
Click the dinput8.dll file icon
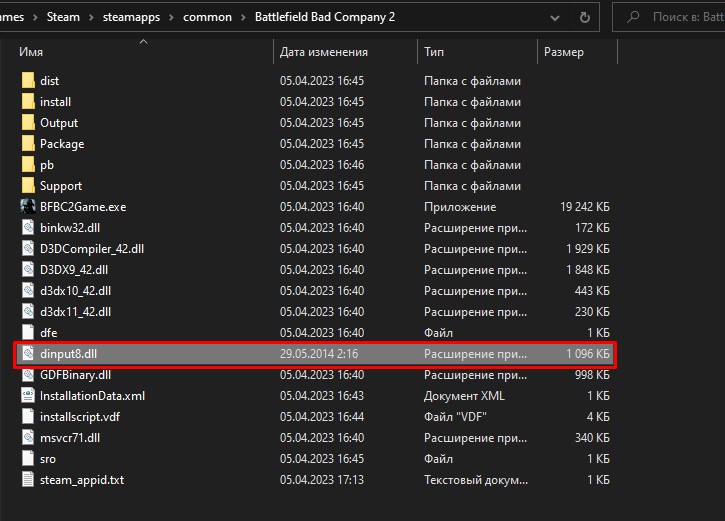tap(28, 354)
